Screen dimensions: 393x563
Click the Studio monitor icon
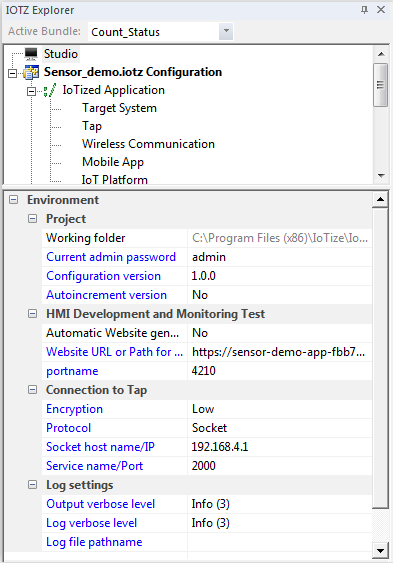(31, 54)
